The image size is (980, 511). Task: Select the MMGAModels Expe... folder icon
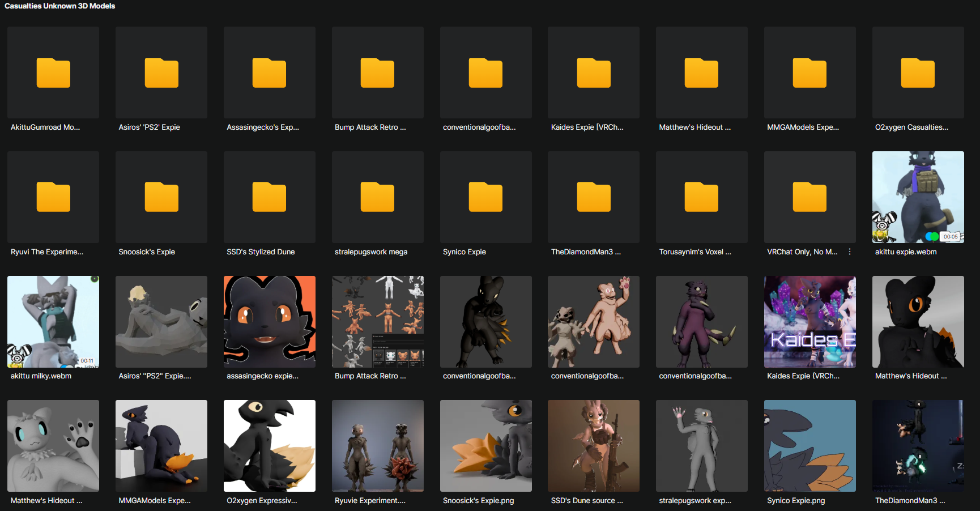[x=810, y=73]
